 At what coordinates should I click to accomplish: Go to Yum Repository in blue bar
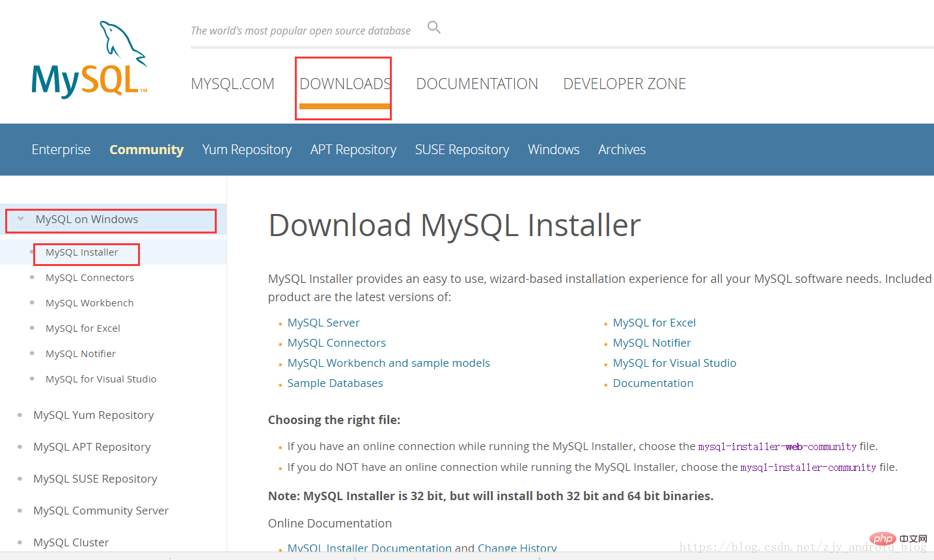click(x=247, y=150)
